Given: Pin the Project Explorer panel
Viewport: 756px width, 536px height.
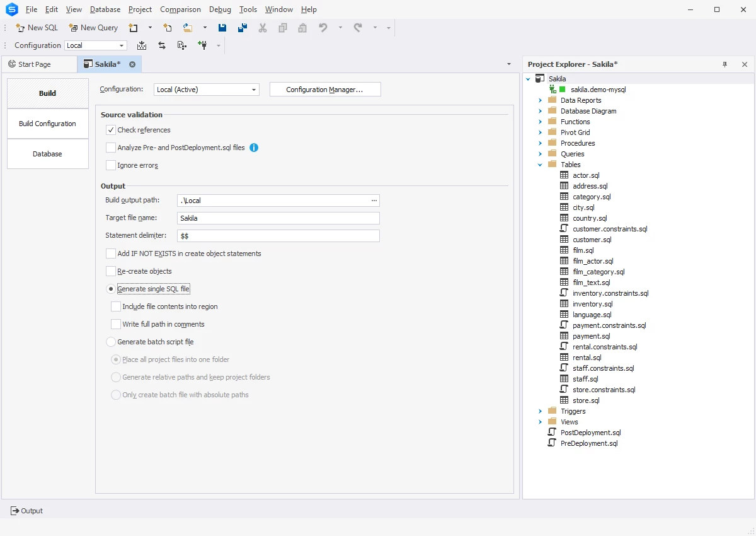Looking at the screenshot, I should pyautogui.click(x=725, y=64).
